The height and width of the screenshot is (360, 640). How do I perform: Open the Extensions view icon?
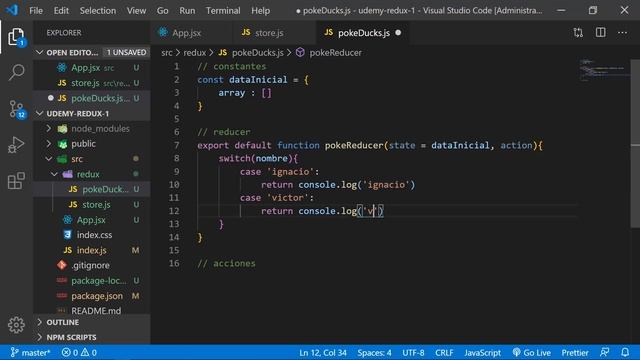(x=16, y=180)
